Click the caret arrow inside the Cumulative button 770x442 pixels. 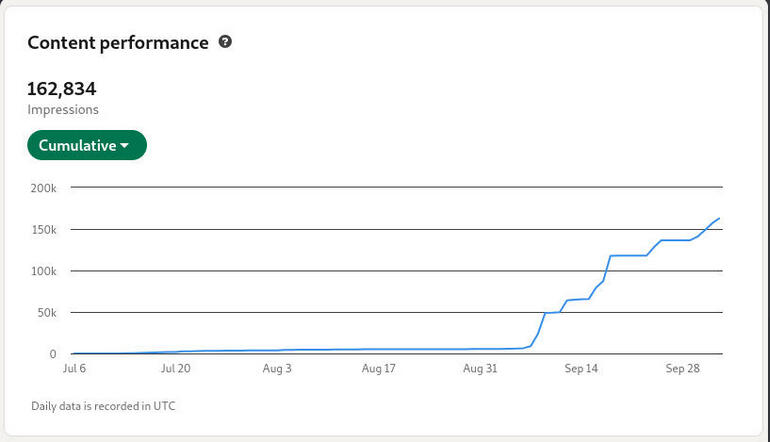(x=125, y=146)
